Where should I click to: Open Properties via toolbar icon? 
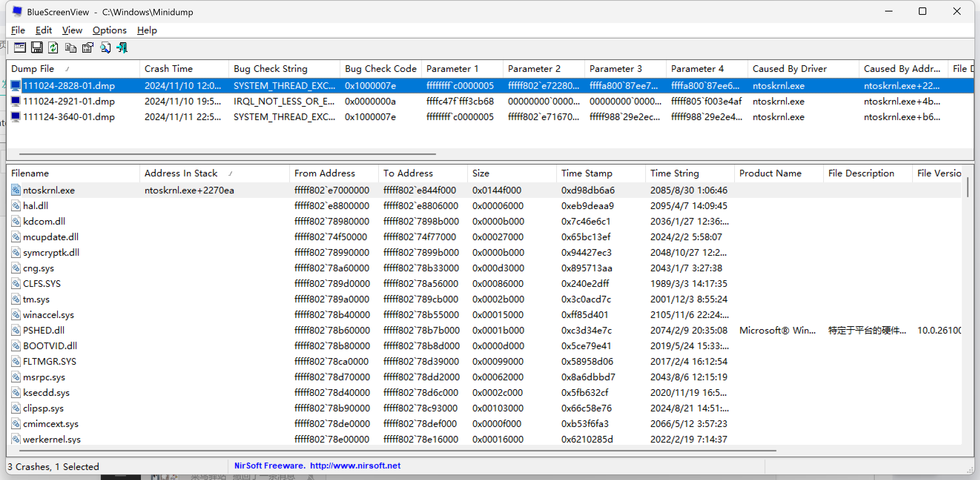tap(88, 47)
